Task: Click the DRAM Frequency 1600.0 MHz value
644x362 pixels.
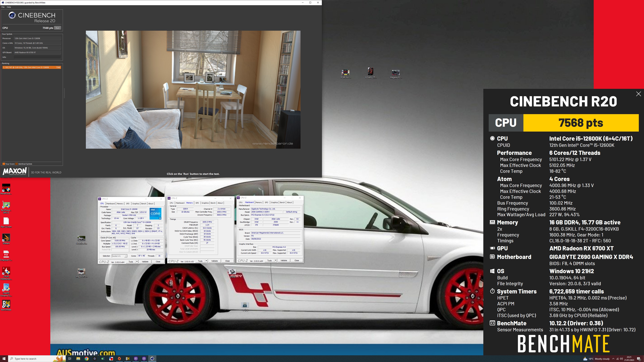Action: pos(207,222)
